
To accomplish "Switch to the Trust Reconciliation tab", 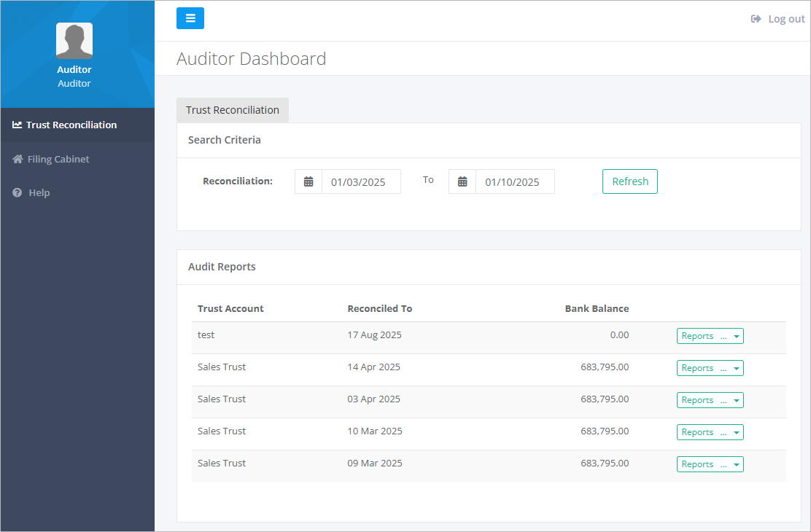I will pyautogui.click(x=232, y=109).
